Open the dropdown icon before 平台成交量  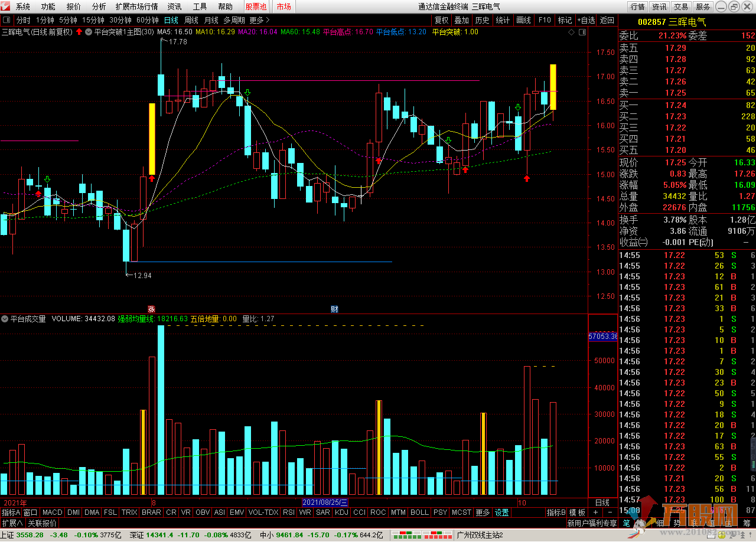(5, 319)
